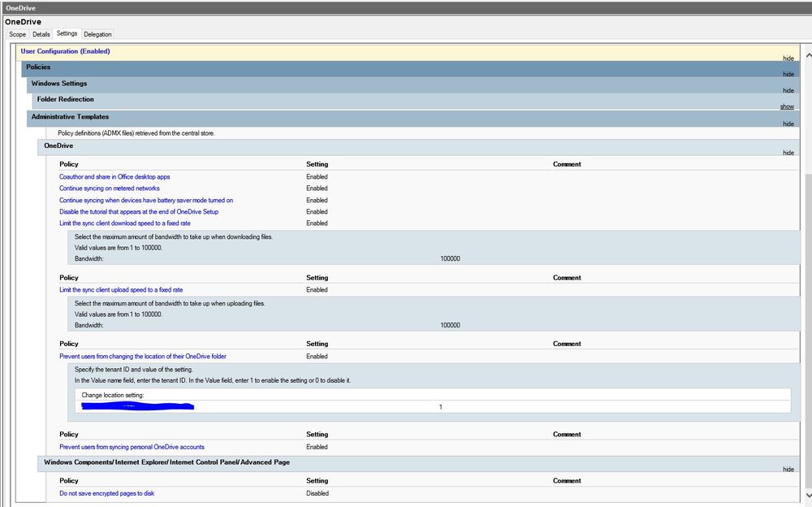Image resolution: width=812 pixels, height=507 pixels.
Task: Click the Change location setting label
Action: pyautogui.click(x=113, y=395)
